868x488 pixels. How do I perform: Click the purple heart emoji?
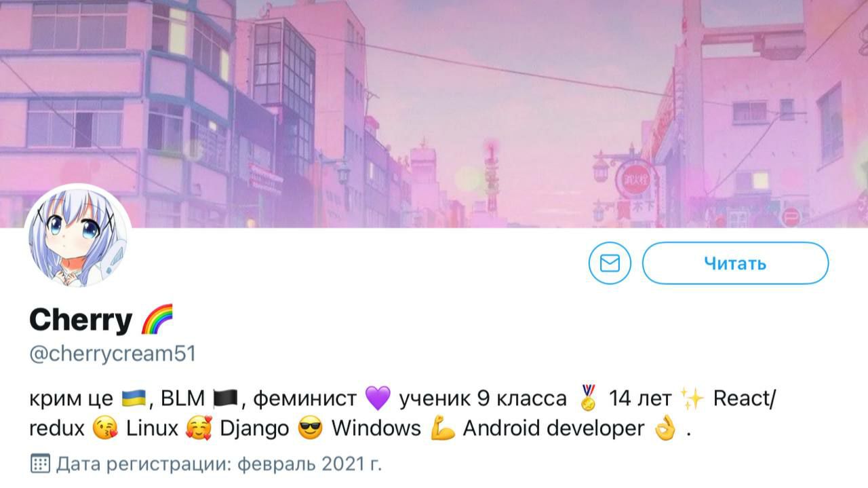[378, 398]
